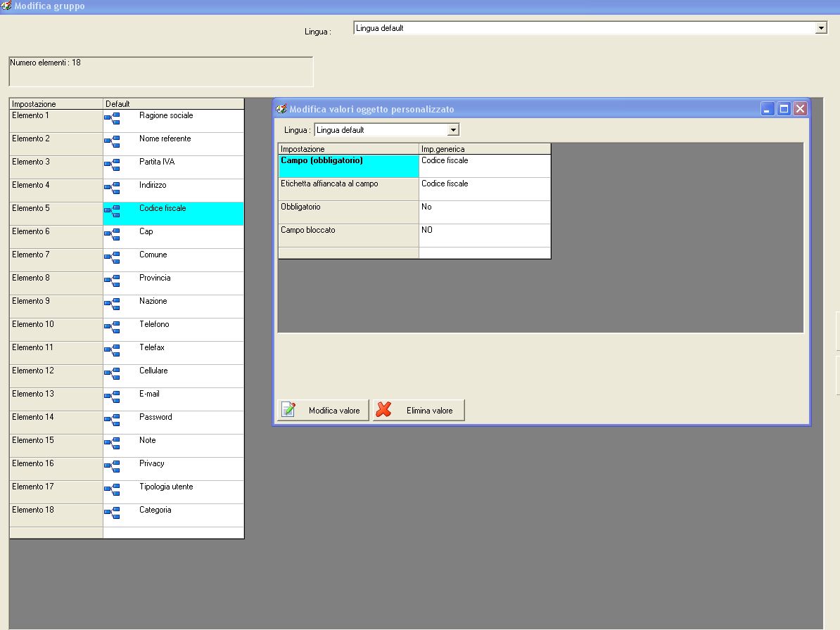Select the Elemento 5 row label
Screen dimensions: 840x630
pyautogui.click(x=56, y=214)
